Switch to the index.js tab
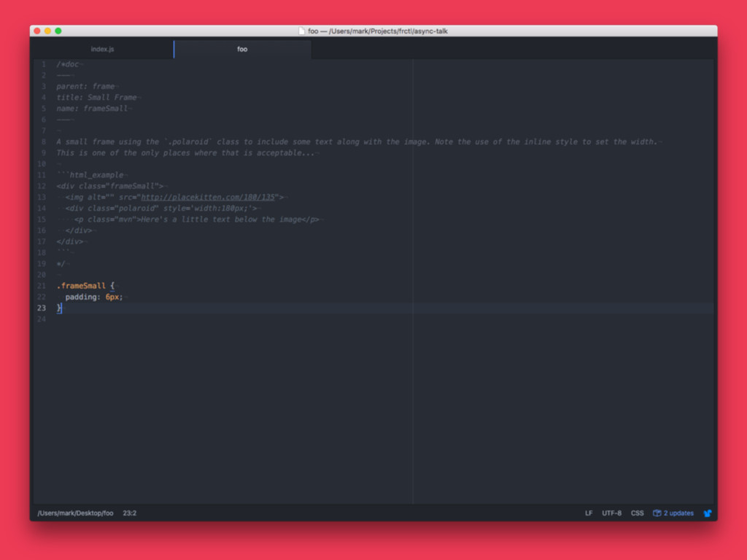 point(102,49)
